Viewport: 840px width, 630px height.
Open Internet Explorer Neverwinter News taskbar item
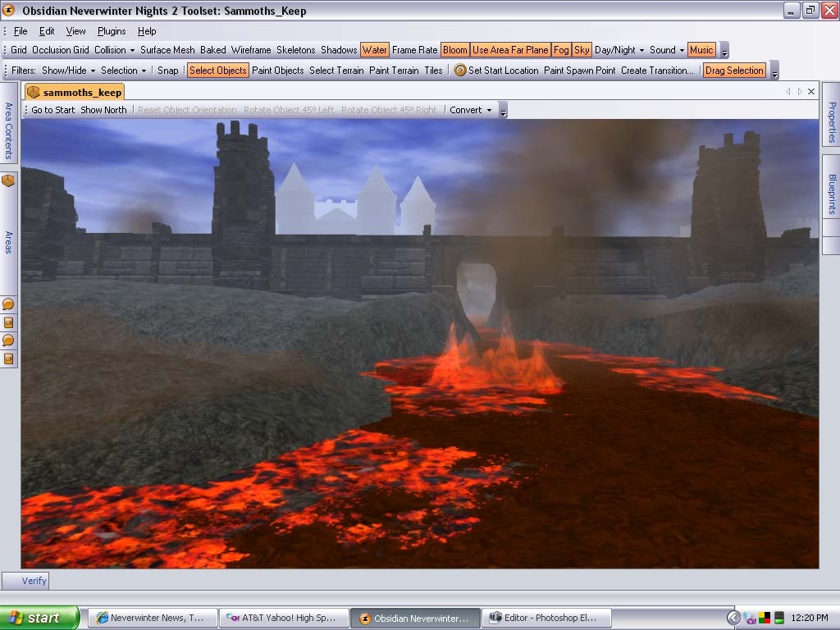tap(153, 618)
